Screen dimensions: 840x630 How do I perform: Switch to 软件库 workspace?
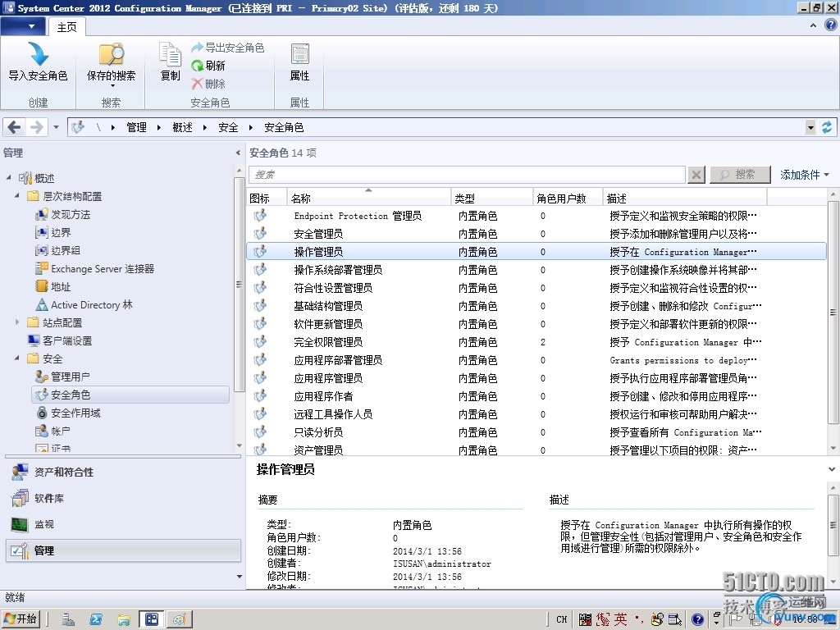(x=123, y=498)
